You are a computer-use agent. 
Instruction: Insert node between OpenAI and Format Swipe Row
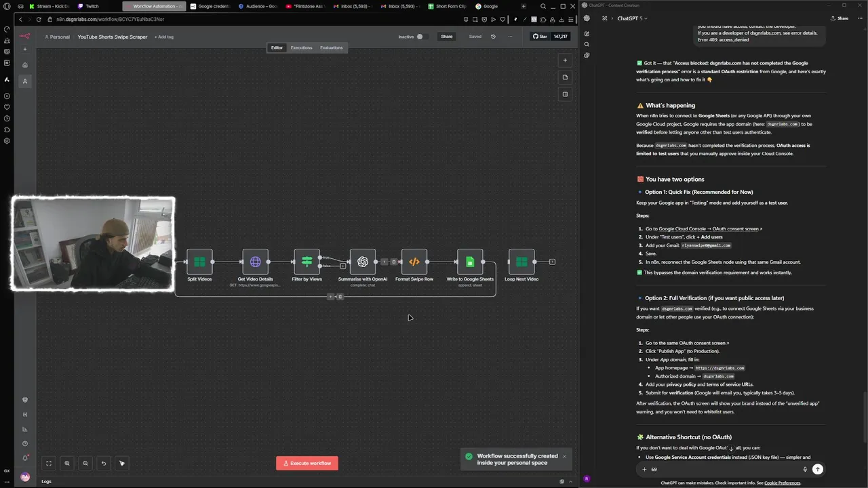coord(384,262)
